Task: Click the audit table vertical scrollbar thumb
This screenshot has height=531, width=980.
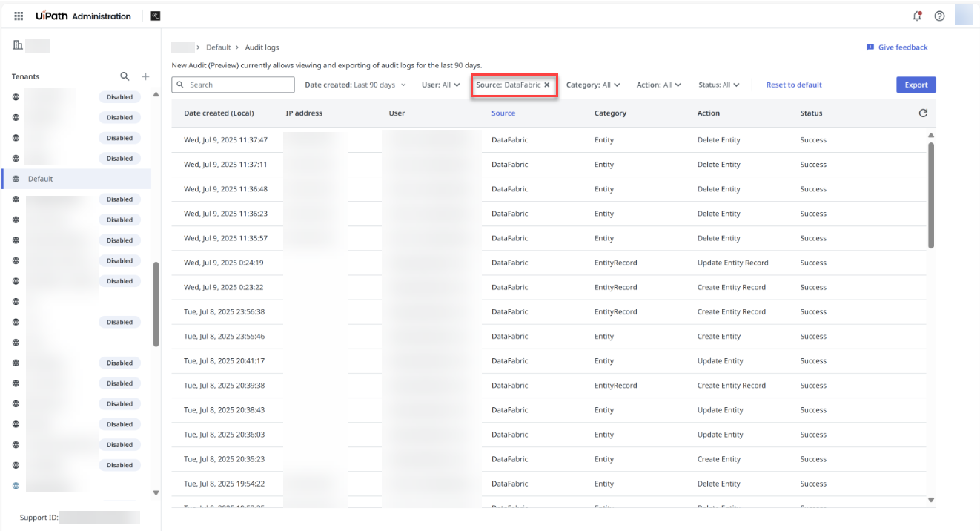Action: pos(931,195)
